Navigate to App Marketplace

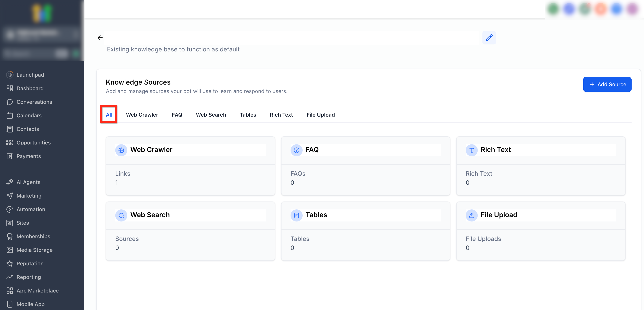coord(37,290)
